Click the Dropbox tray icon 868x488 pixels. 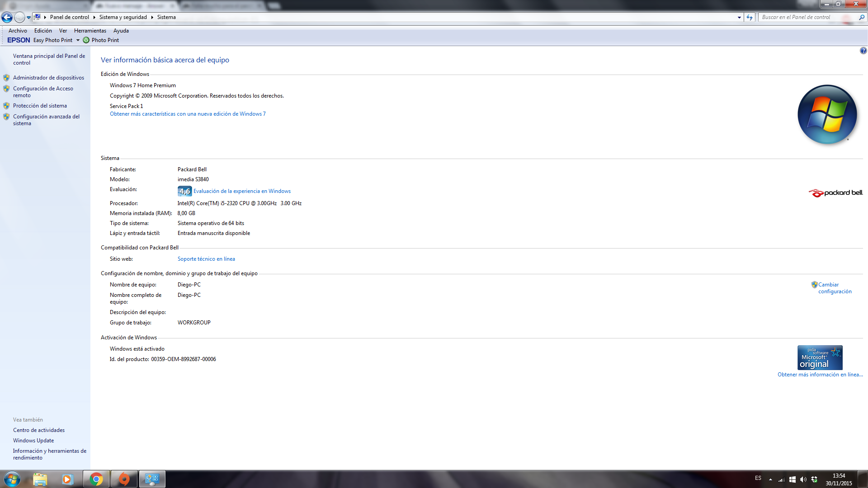814,479
